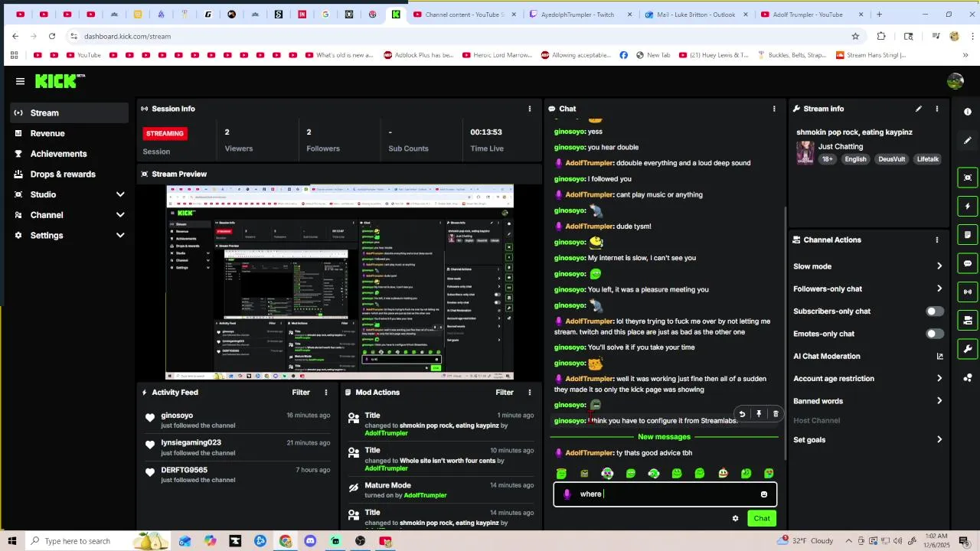Click the 18+ stream tag

point(828,159)
